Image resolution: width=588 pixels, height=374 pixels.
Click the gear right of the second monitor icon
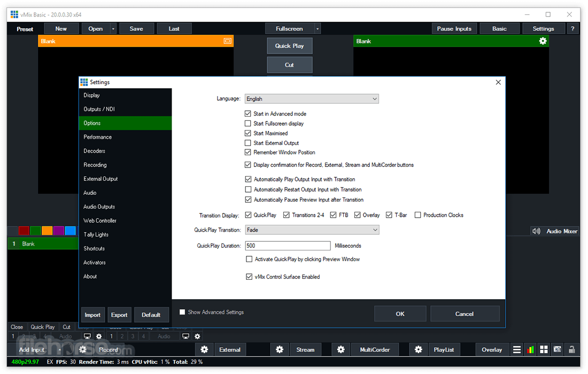pos(198,336)
